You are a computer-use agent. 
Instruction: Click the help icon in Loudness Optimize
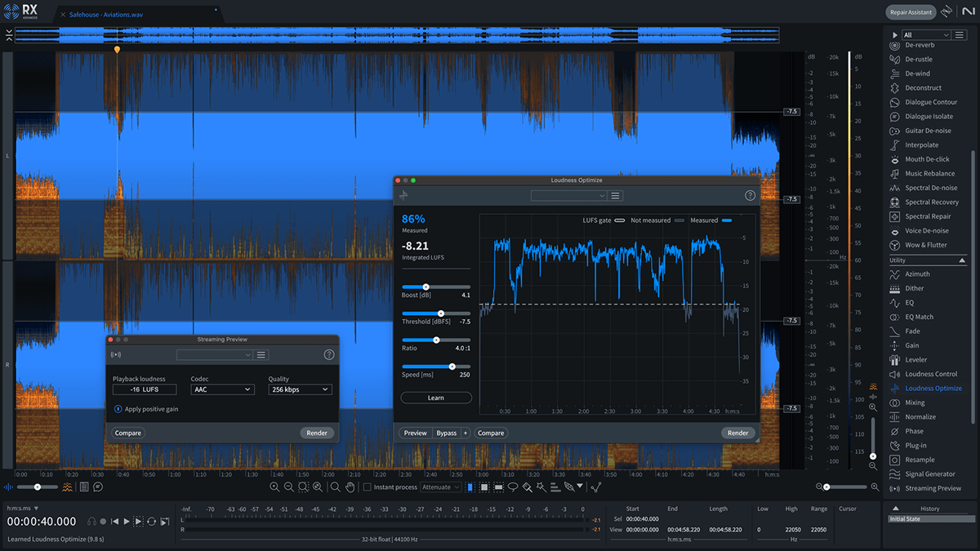(x=750, y=196)
